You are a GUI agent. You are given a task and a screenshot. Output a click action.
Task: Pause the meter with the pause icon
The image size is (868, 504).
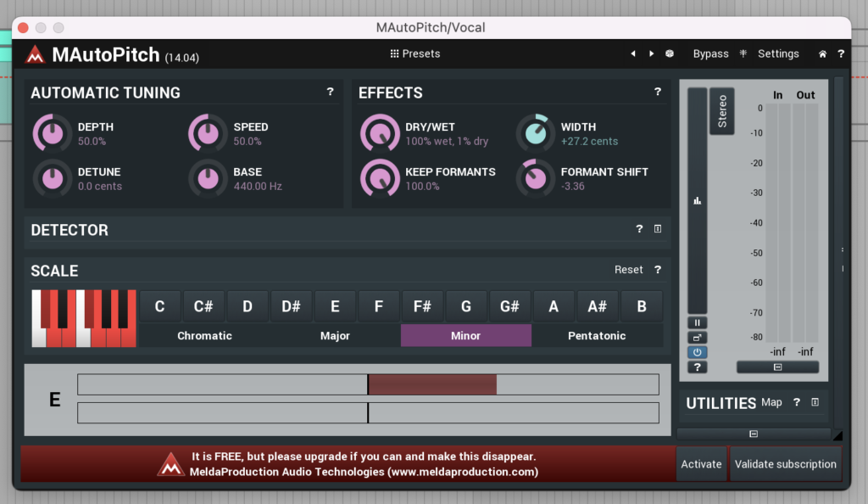[x=698, y=322]
